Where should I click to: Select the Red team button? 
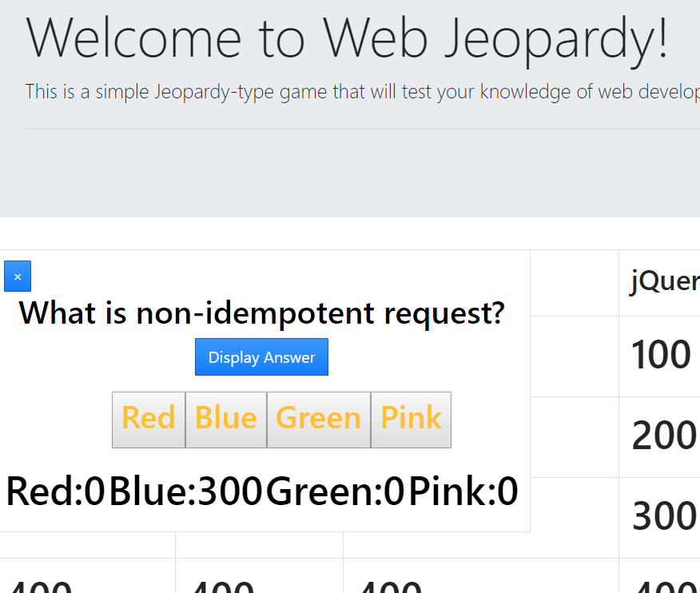[149, 419]
